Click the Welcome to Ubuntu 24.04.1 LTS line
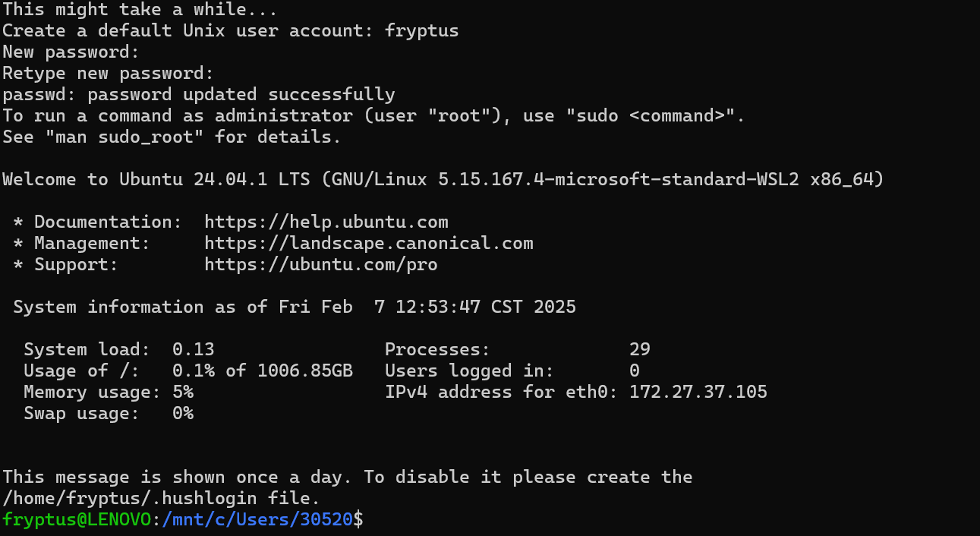Screen dimensions: 980x536 click(x=443, y=180)
